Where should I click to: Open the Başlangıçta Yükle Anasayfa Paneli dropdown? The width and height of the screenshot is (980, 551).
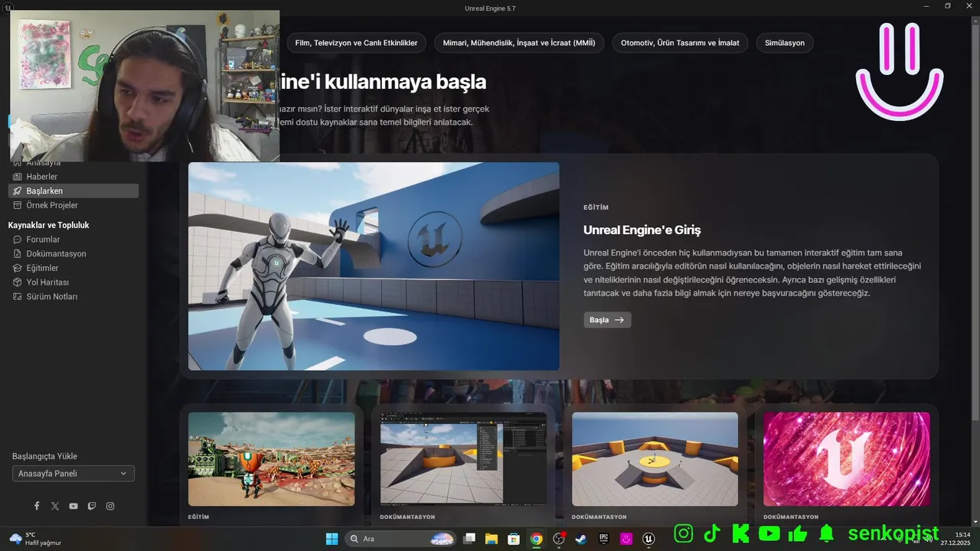pyautogui.click(x=73, y=474)
